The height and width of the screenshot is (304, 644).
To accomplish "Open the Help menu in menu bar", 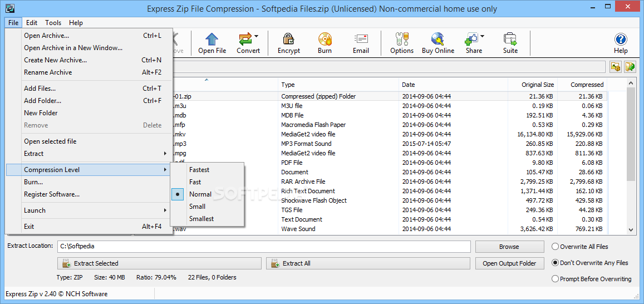I will point(76,23).
